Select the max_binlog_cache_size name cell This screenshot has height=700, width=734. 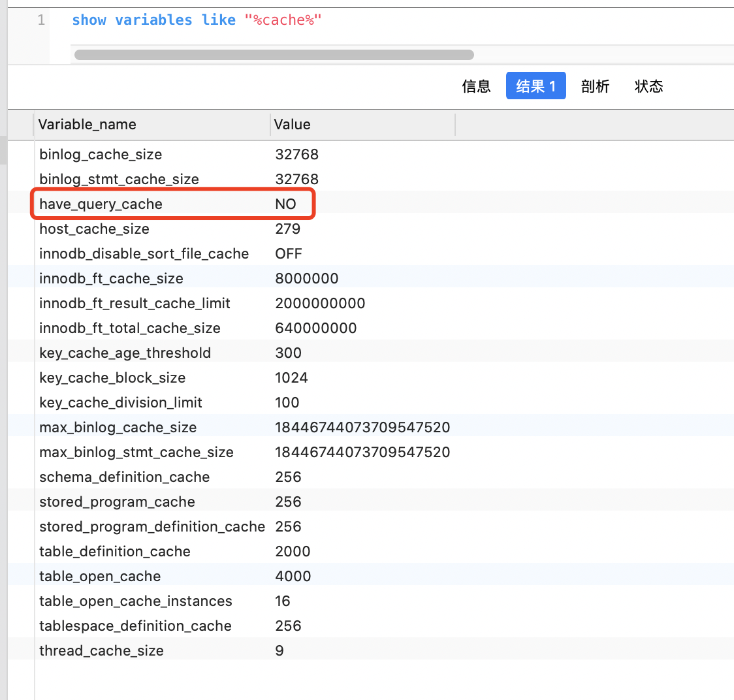(x=118, y=428)
